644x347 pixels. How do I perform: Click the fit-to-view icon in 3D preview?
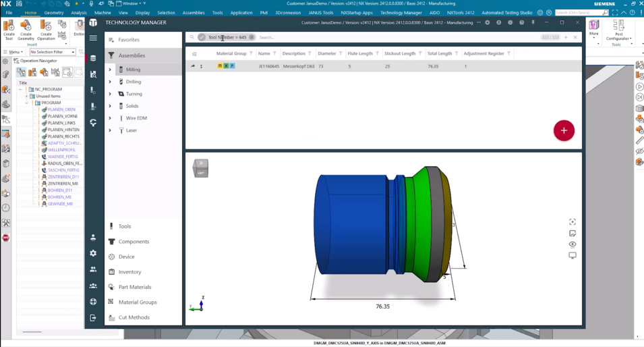(573, 222)
